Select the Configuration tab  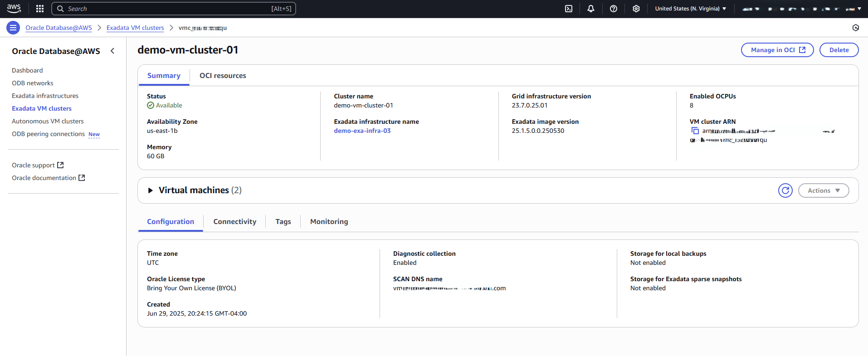[171, 222]
